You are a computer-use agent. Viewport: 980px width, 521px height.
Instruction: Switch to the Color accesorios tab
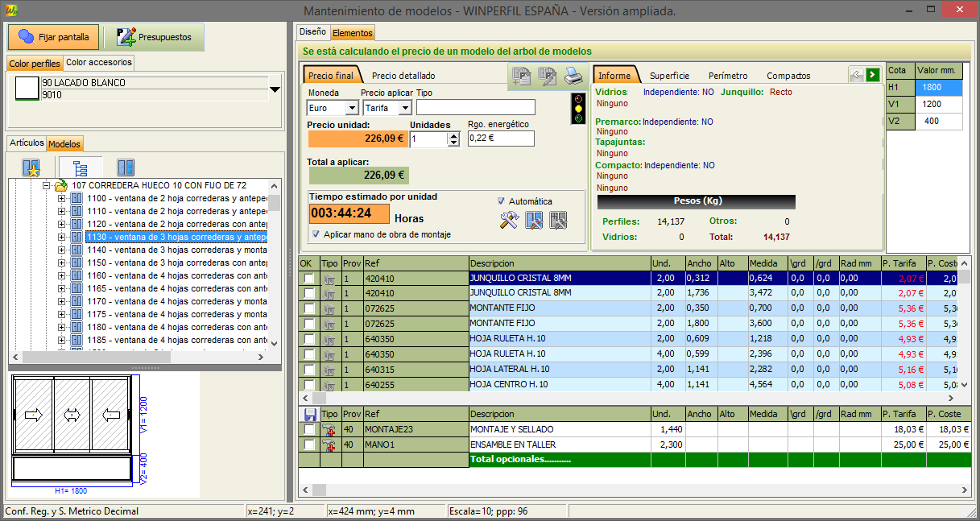(x=98, y=62)
